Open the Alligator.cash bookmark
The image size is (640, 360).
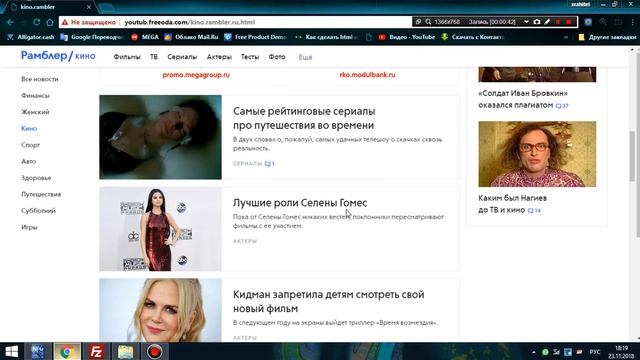31,37
